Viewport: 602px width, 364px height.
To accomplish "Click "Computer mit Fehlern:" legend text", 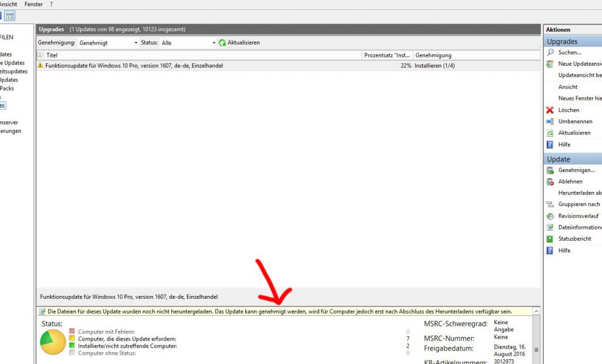I will click(x=106, y=332).
